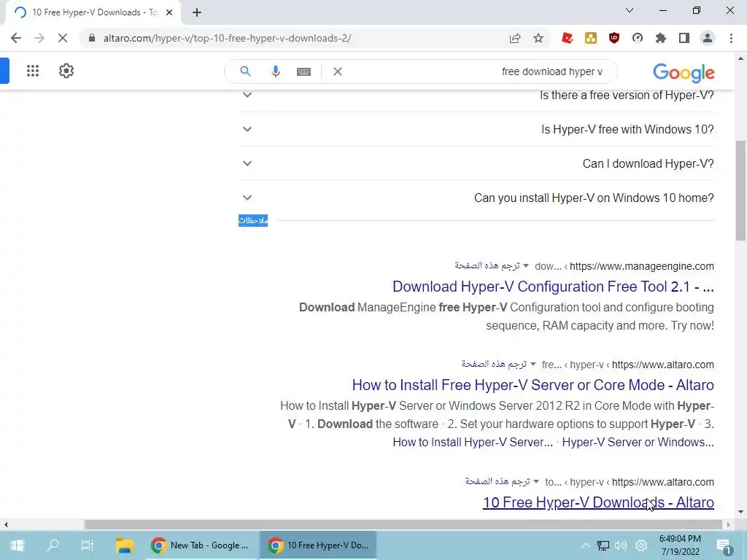Click the scroll-down arrow of vertical scrollbar

740,512
